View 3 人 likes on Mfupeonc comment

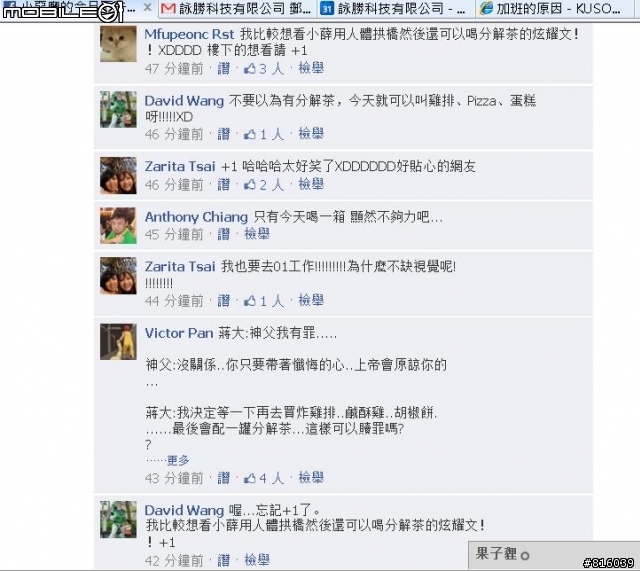(271, 69)
